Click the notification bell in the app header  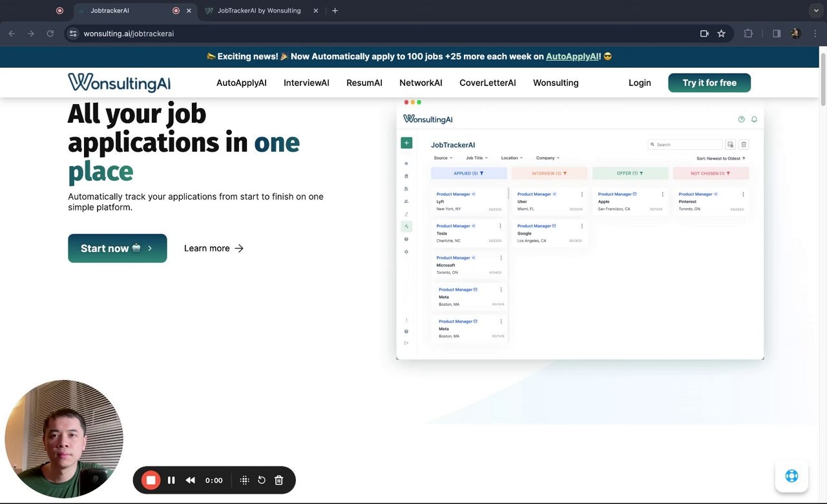tap(754, 119)
